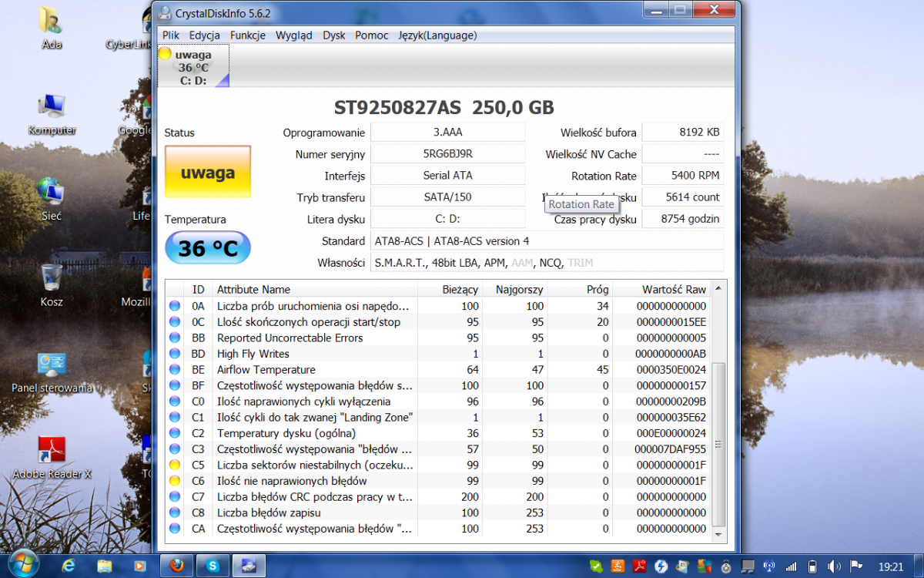The image size is (924, 578).
Task: Select the Ada user folder desktop icon
Action: [52, 29]
